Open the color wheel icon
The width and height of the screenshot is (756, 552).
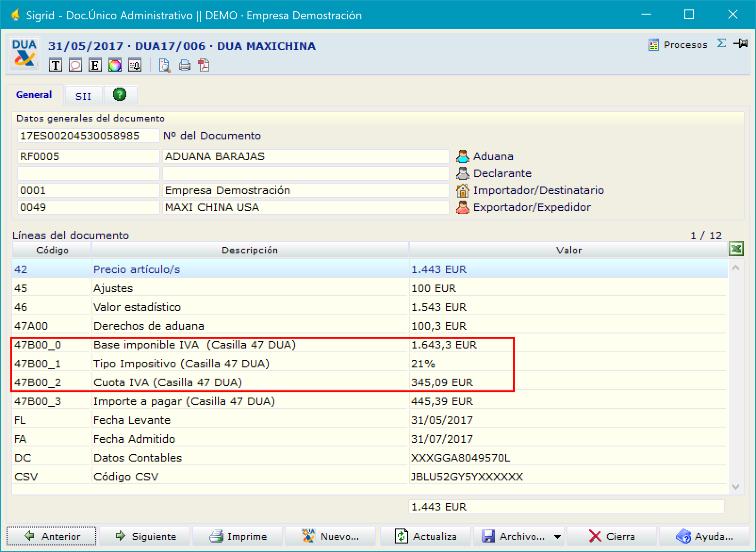pyautogui.click(x=115, y=65)
